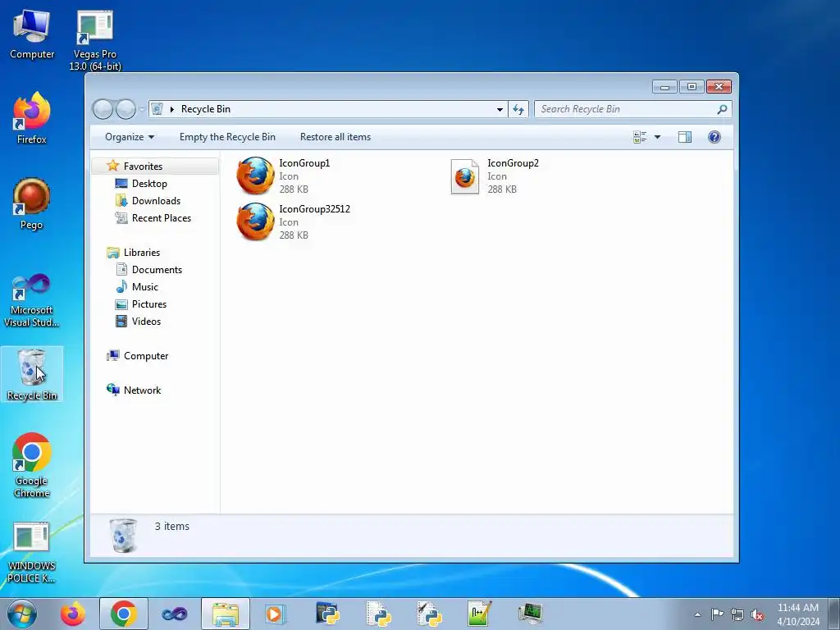This screenshot has height=630, width=840.
Task: Select the IconGroup2 icon file
Action: 495,176
